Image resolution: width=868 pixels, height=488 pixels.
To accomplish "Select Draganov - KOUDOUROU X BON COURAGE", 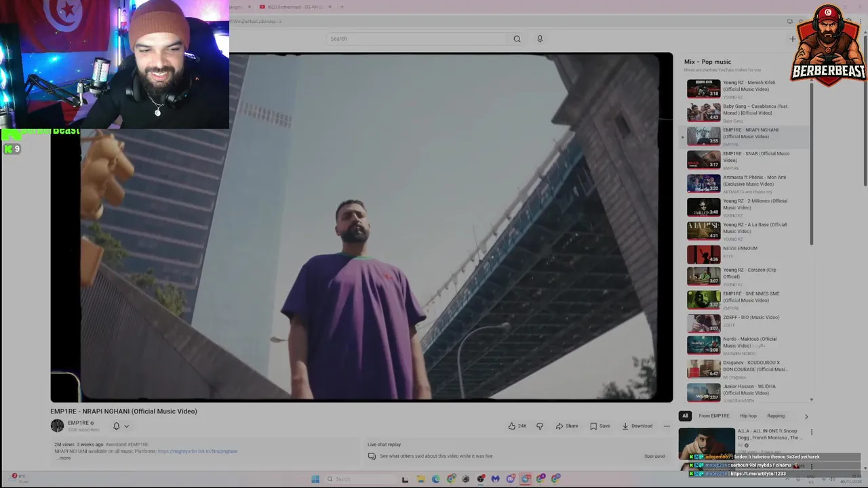I will 747,369.
